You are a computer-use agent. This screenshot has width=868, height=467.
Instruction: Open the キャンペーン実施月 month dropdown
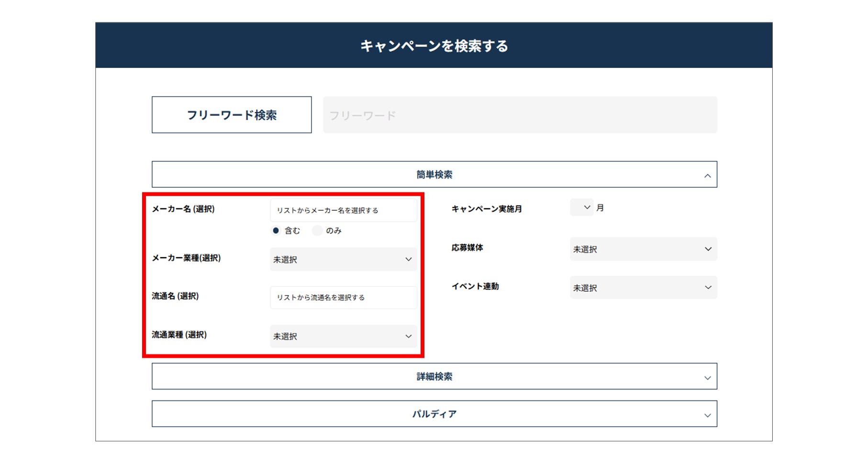[581, 207]
